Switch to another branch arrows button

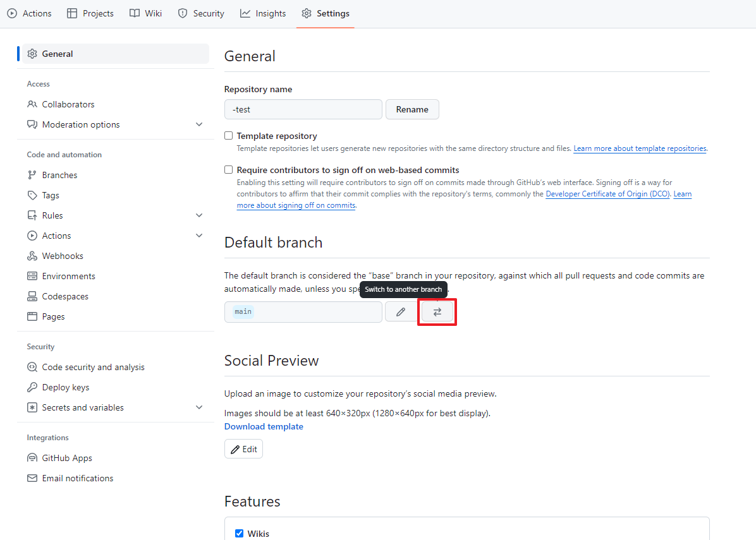pos(437,311)
